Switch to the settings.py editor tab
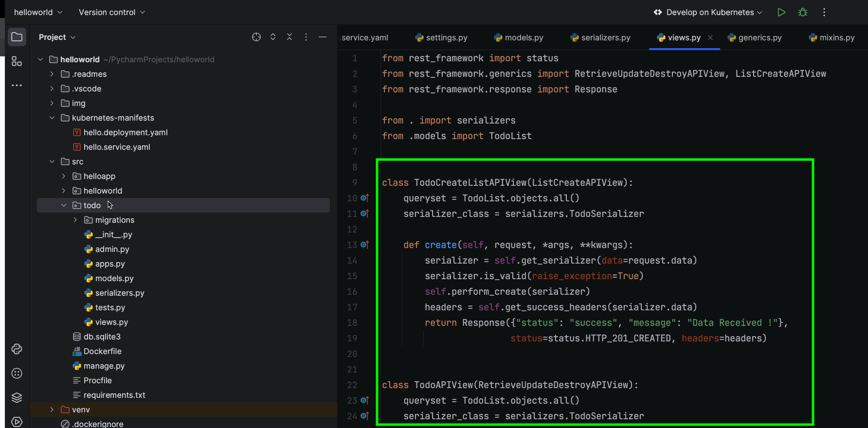The image size is (868, 428). [x=441, y=37]
